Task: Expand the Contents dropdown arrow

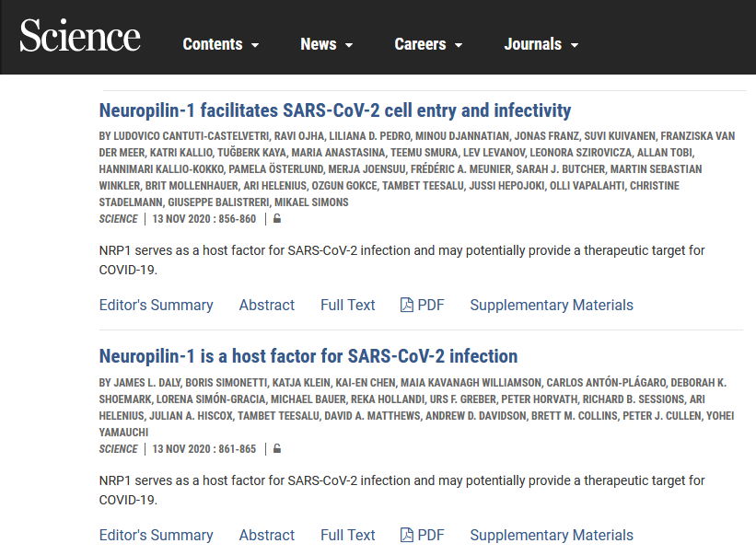Action: [x=255, y=45]
